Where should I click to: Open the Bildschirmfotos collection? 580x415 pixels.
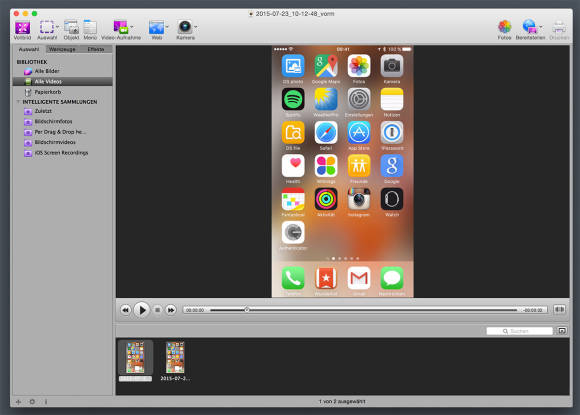tap(63, 121)
